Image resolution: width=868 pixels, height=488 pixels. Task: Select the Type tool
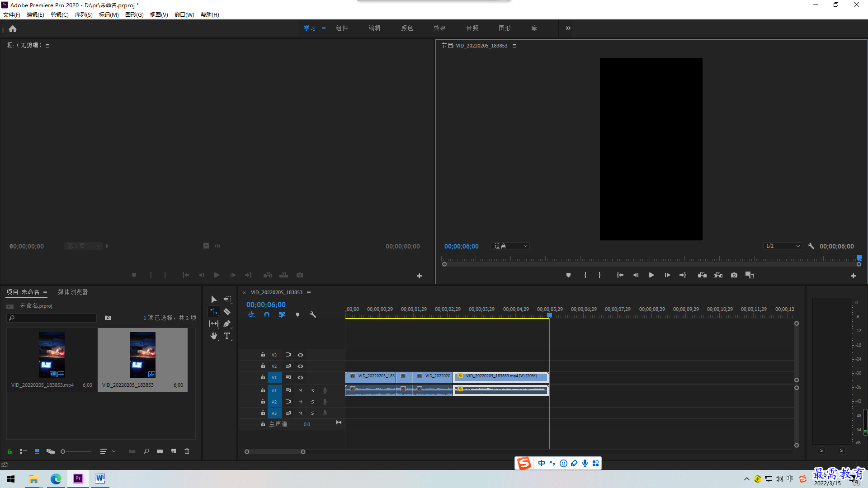[227, 336]
